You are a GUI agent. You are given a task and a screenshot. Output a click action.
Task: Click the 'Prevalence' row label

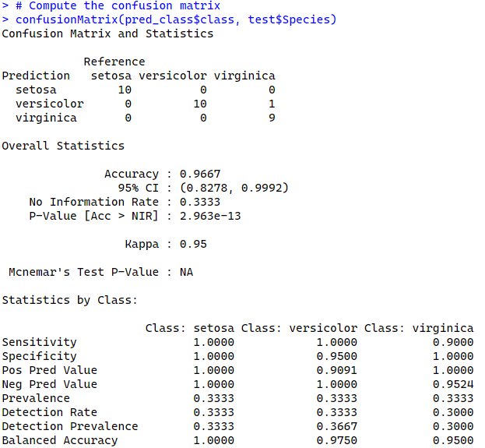click(x=36, y=398)
